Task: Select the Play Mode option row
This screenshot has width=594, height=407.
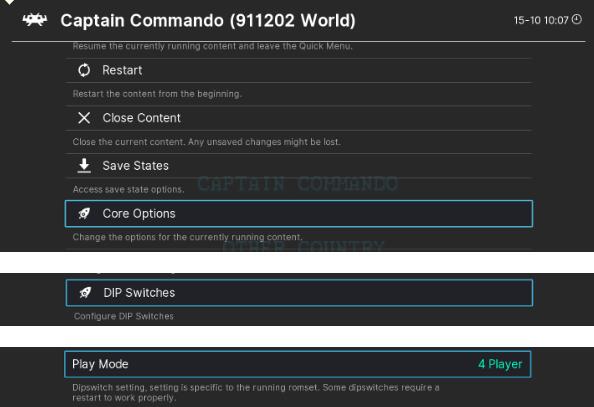Action: coord(298,365)
